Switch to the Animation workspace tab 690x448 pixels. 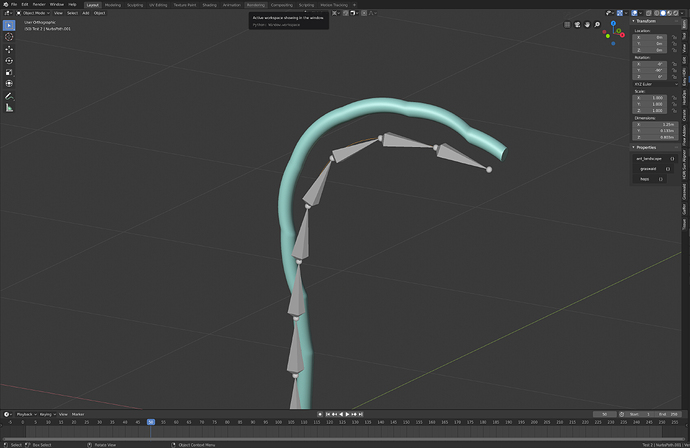tap(231, 5)
